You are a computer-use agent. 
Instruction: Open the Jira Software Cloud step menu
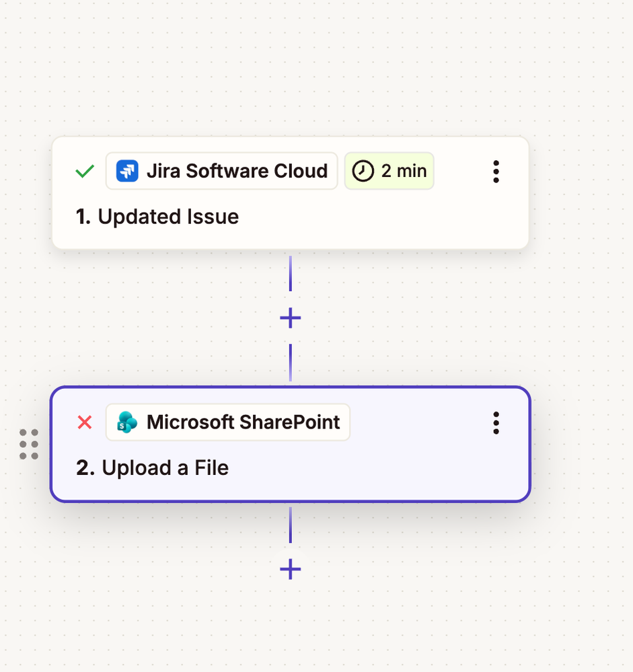[x=496, y=172]
